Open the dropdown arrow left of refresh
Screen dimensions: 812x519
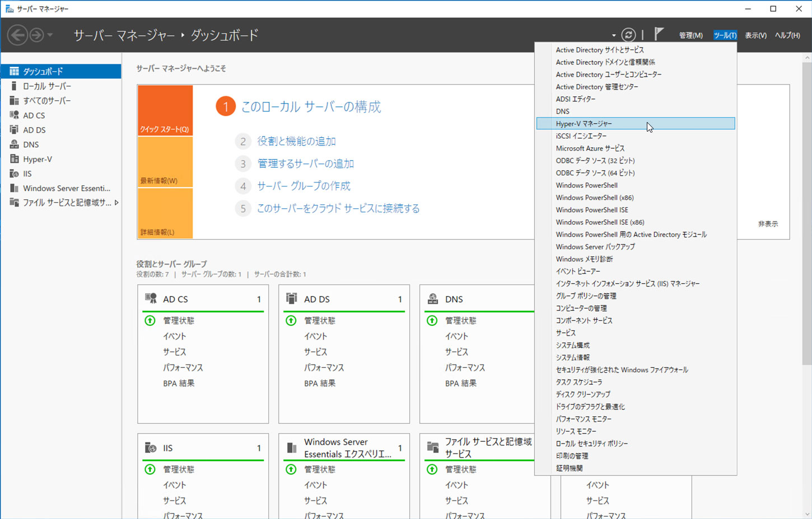point(614,35)
